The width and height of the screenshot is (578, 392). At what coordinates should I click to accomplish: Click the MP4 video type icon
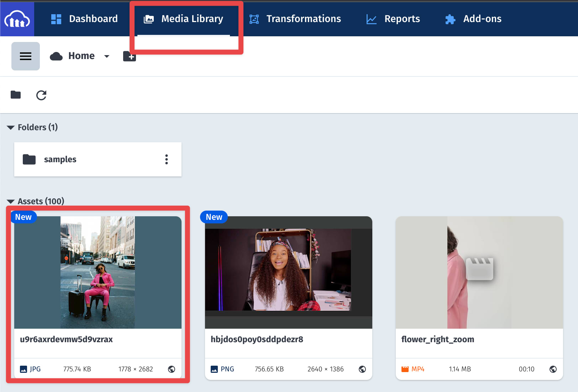point(405,369)
